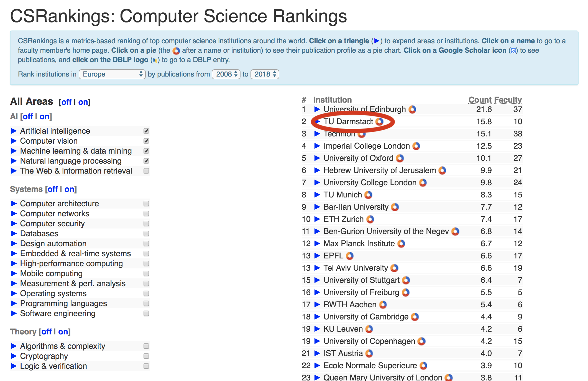This screenshot has width=588, height=381.
Task: Open pie chart for KU Leuven
Action: click(x=369, y=329)
